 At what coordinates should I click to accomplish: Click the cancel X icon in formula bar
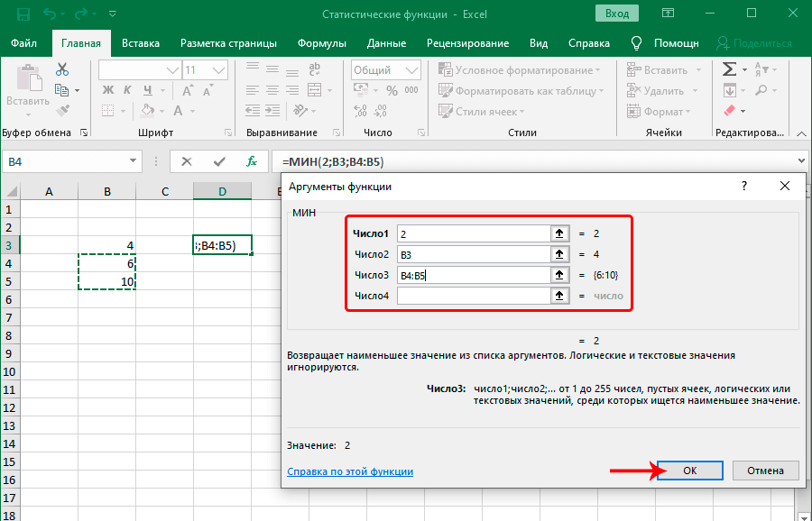tap(187, 161)
